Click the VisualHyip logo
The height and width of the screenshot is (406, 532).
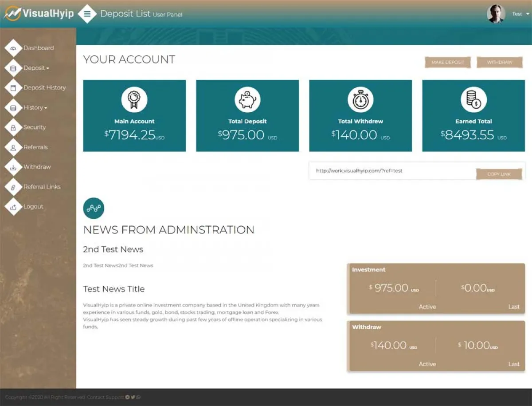39,14
